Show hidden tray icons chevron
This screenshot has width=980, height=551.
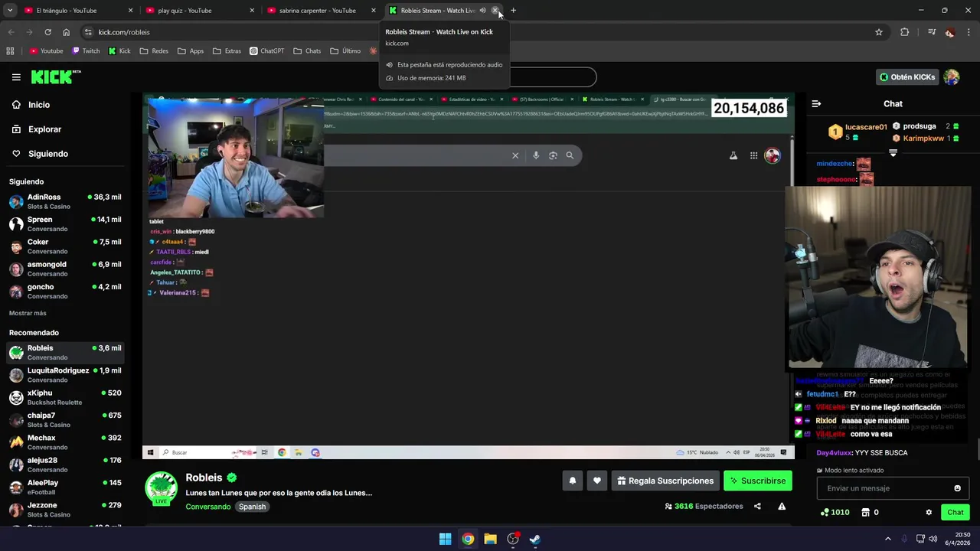pyautogui.click(x=888, y=539)
